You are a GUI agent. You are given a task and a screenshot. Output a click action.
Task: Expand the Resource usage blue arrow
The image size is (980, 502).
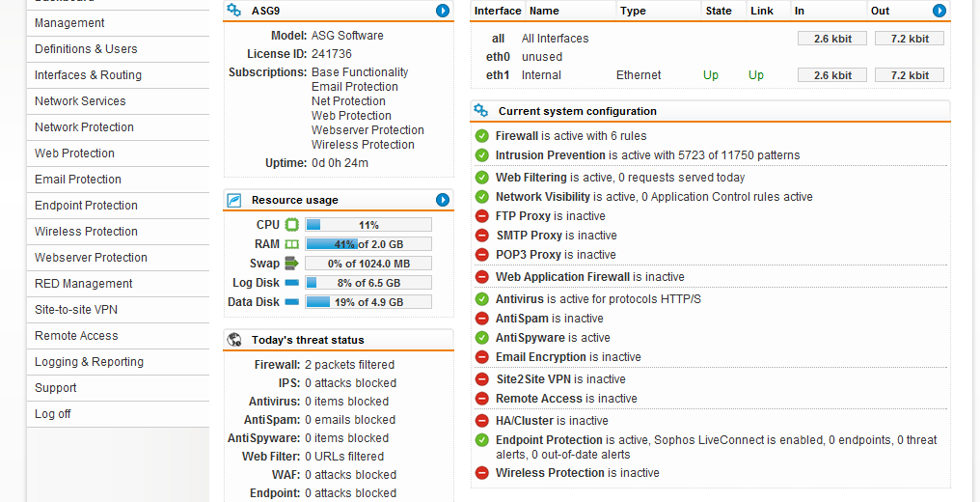pos(443,200)
